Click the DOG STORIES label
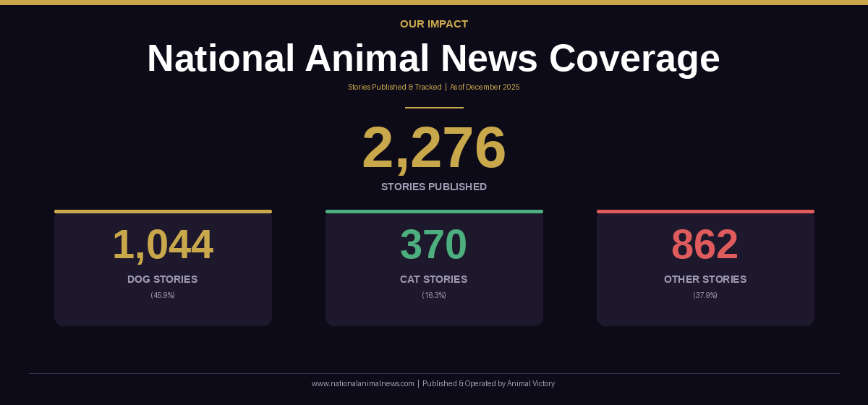Viewport: 868px width, 405px height. [163, 279]
